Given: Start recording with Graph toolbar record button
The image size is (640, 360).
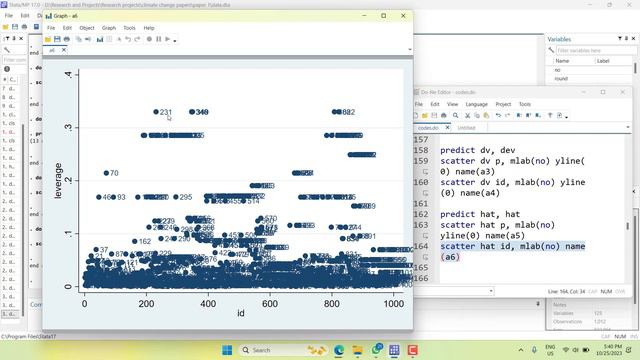Looking at the screenshot, I should pos(149,39).
